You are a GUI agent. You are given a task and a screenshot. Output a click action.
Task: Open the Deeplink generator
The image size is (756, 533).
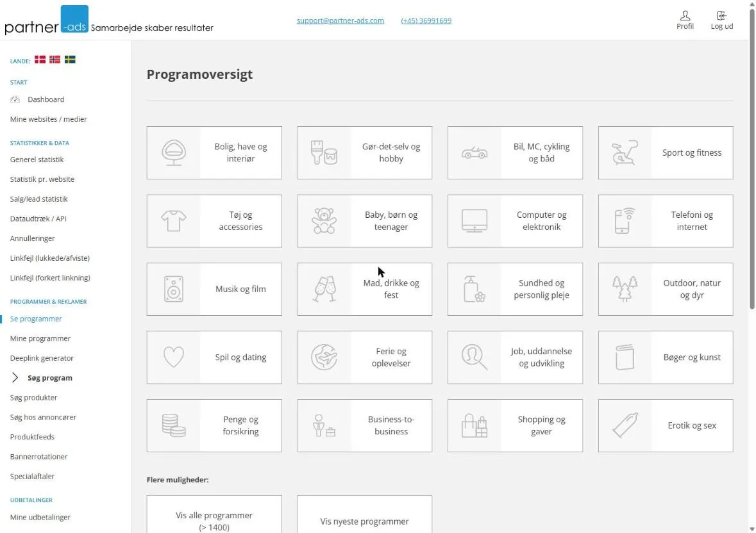click(x=42, y=358)
